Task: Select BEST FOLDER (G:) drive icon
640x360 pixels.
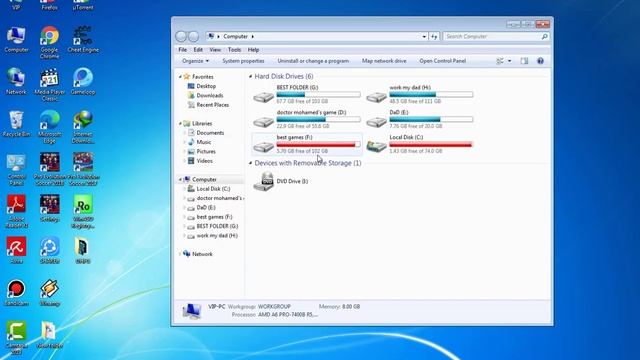Action: (x=264, y=97)
